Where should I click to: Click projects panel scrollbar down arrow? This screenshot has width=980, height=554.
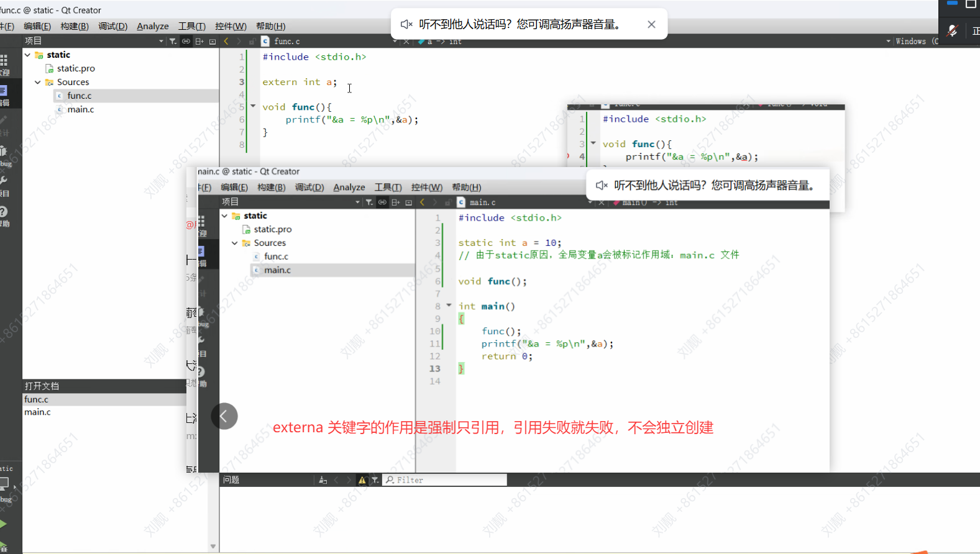[213, 547]
